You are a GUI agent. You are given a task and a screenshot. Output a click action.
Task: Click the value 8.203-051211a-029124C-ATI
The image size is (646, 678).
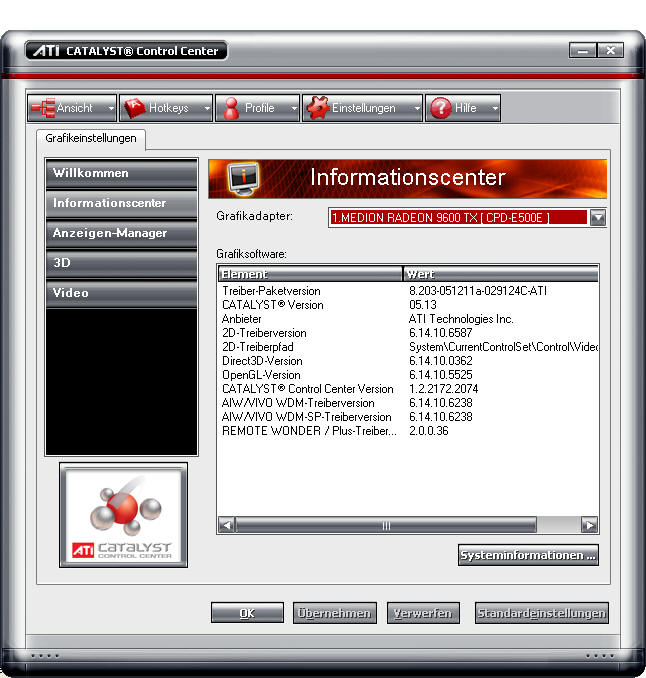(x=478, y=291)
